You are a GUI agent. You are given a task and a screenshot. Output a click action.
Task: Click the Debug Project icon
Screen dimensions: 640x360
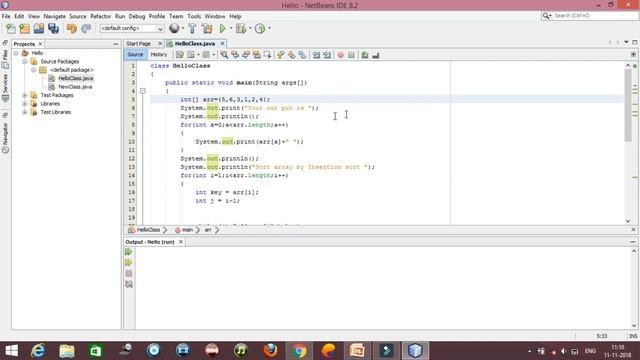(x=241, y=29)
